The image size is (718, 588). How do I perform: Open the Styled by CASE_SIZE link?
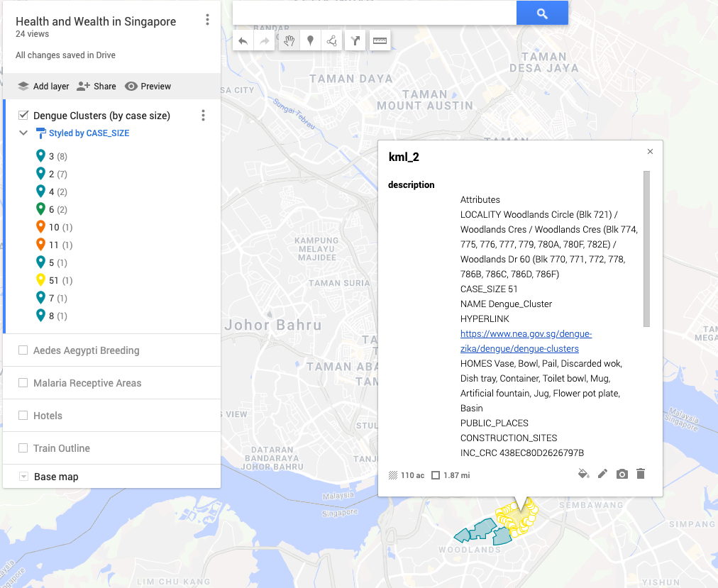coord(89,133)
